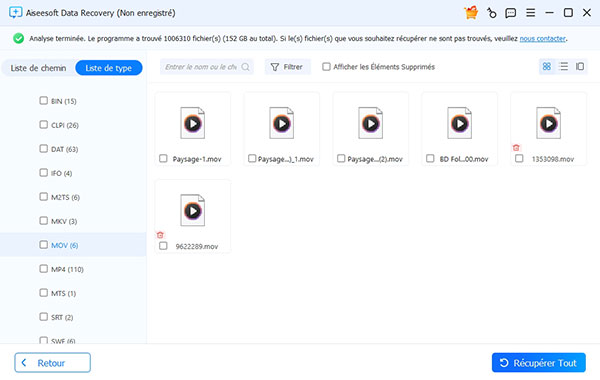
Task: Click the 9622289.mov file name
Action: (197, 246)
